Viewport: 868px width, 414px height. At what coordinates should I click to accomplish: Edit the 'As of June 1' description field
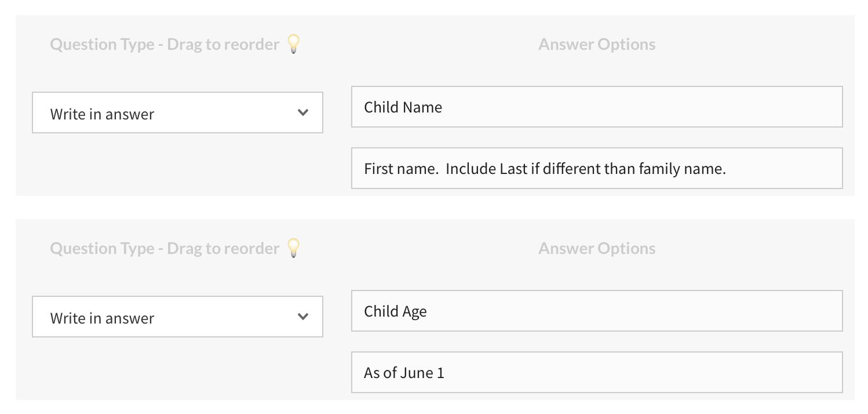[597, 373]
